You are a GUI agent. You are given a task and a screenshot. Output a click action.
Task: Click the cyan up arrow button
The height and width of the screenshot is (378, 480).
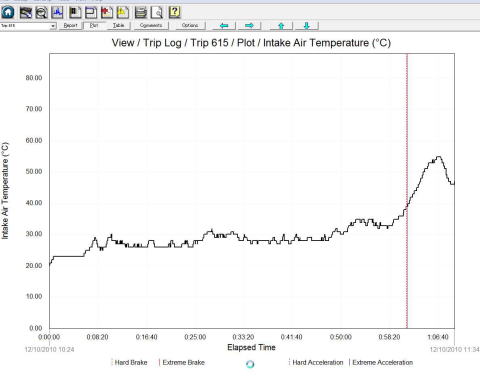click(x=281, y=26)
